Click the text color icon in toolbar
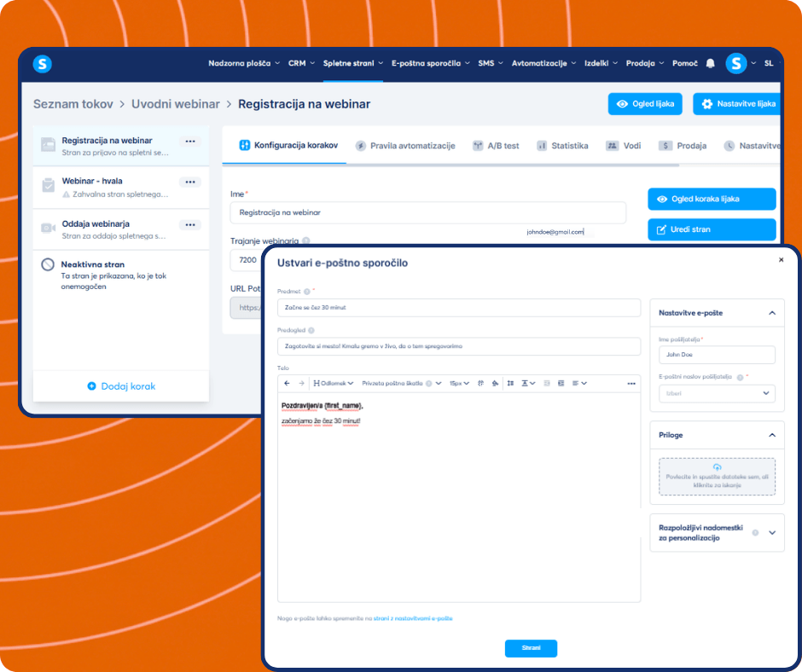Image resolution: width=802 pixels, height=672 pixels. 480,383
